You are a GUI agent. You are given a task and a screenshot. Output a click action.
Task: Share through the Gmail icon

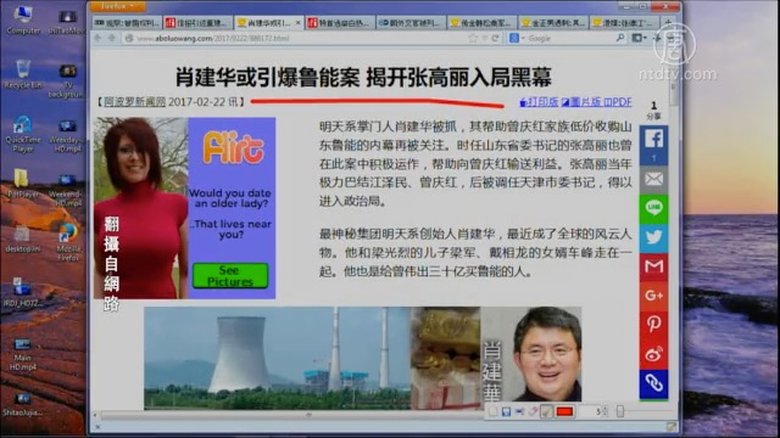click(653, 266)
